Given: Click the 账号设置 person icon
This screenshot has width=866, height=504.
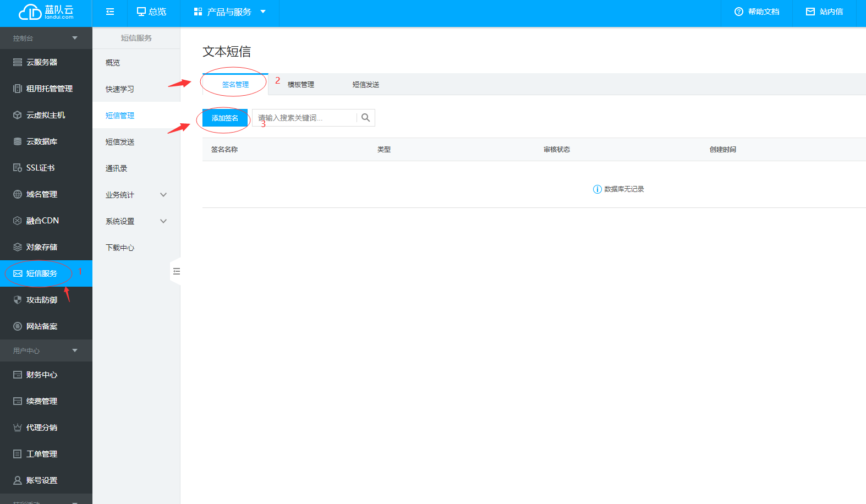Looking at the screenshot, I should pyautogui.click(x=18, y=480).
